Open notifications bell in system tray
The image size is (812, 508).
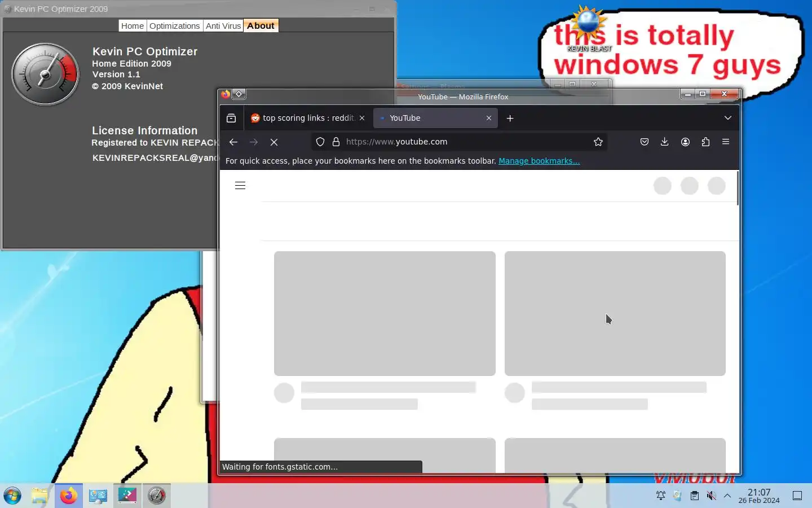tap(660, 496)
